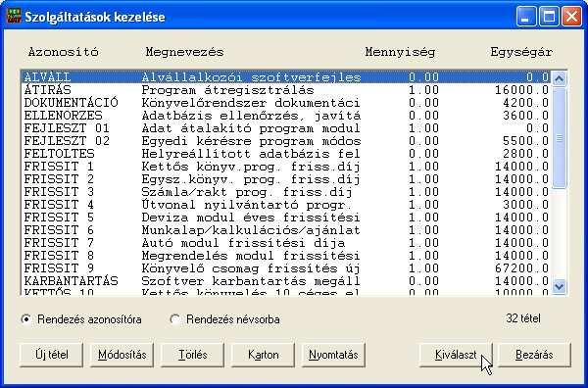Click the Egységár column header
This screenshot has width=588, height=388.
click(521, 52)
